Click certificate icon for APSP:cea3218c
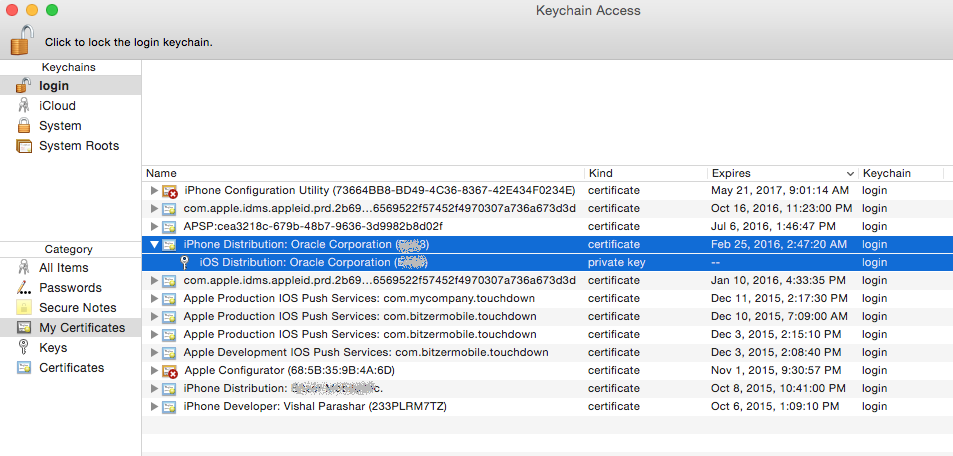953x456 pixels. pos(169,227)
